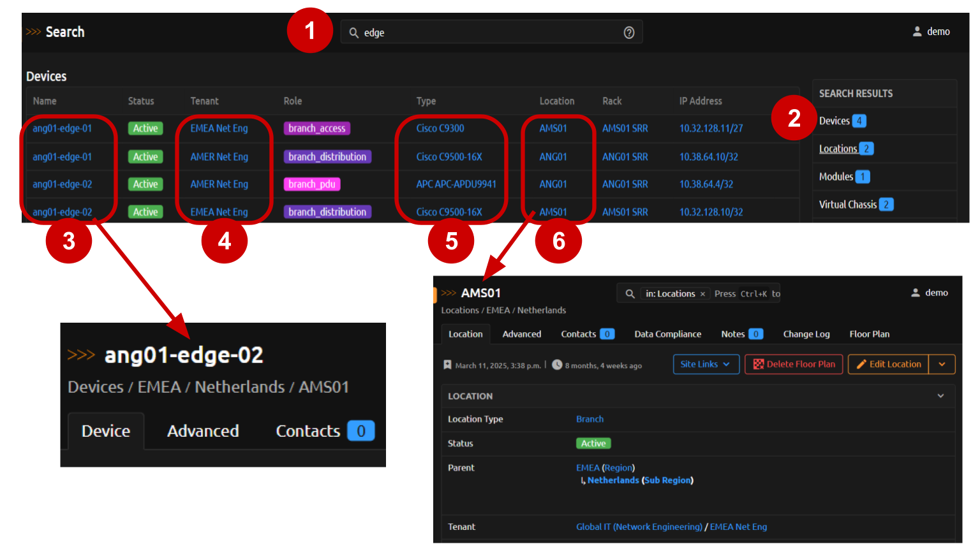Screen dimensions: 980x551
Task: Collapse the LOCATION panel chevron
Action: coord(940,396)
